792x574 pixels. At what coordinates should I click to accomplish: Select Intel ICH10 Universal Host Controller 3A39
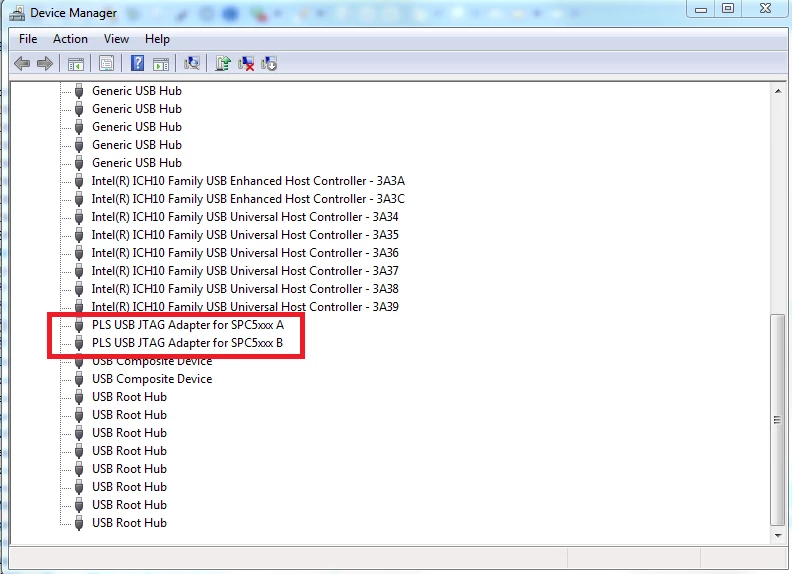[x=245, y=307]
